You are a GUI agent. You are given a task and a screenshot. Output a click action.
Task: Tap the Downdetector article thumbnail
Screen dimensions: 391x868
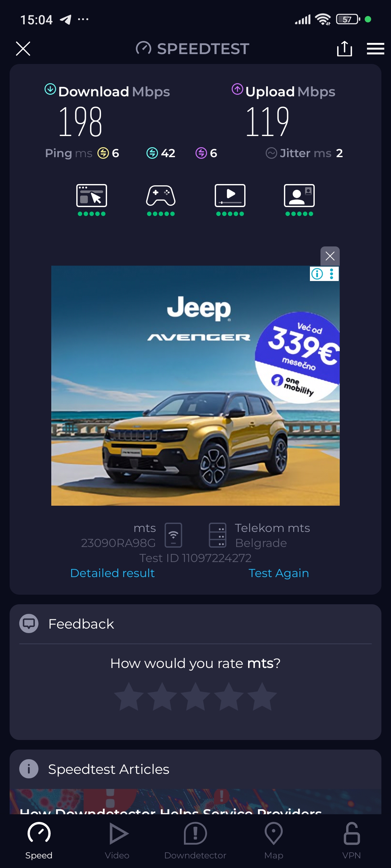(195, 801)
